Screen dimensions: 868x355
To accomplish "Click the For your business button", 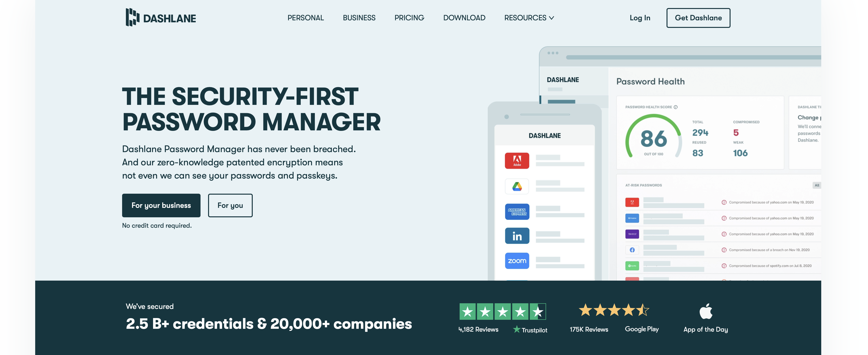I will pos(161,205).
